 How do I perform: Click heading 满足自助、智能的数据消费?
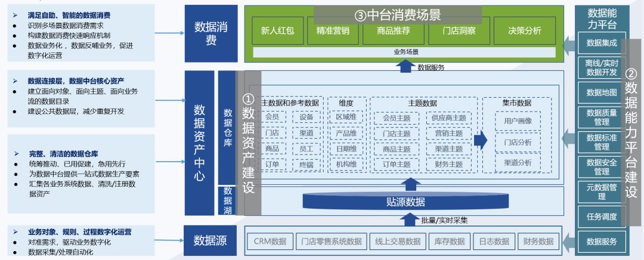[69, 15]
